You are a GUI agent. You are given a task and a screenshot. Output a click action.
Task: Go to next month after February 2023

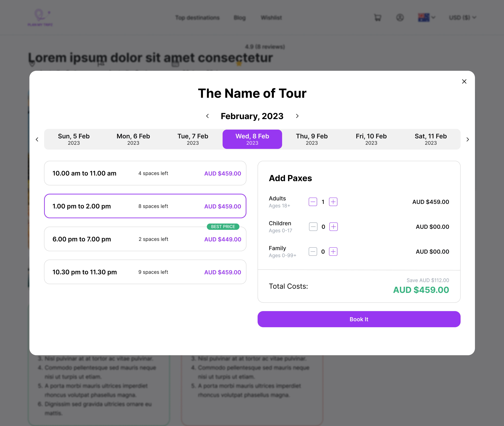coord(297,116)
